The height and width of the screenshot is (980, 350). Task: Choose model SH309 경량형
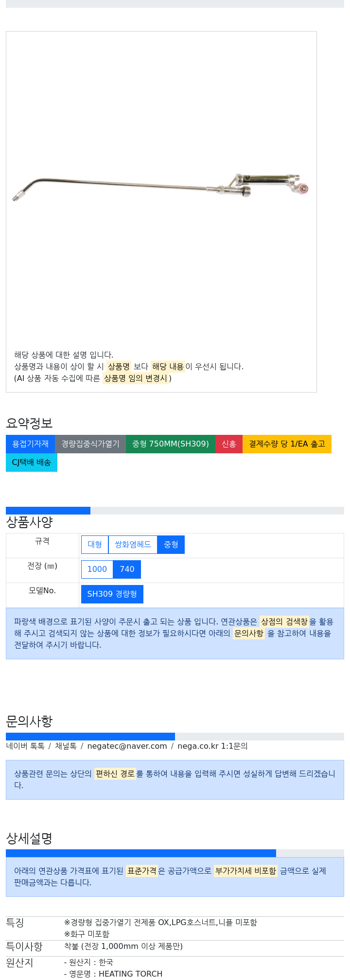pyautogui.click(x=112, y=594)
